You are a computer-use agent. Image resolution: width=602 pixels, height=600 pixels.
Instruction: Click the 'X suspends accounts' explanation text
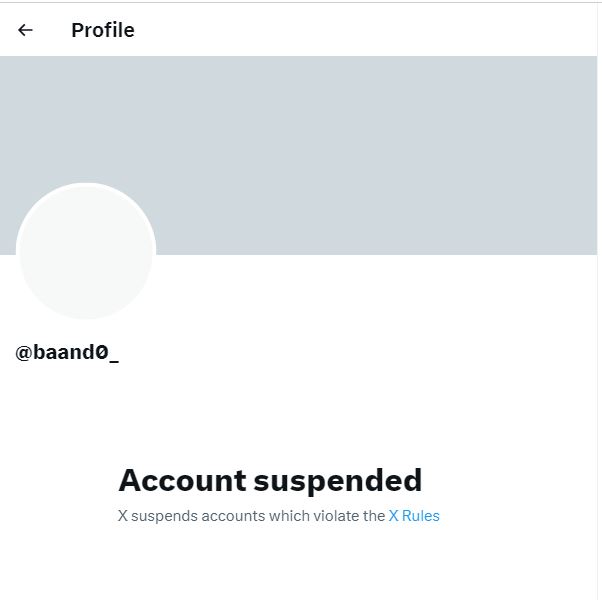(251, 516)
